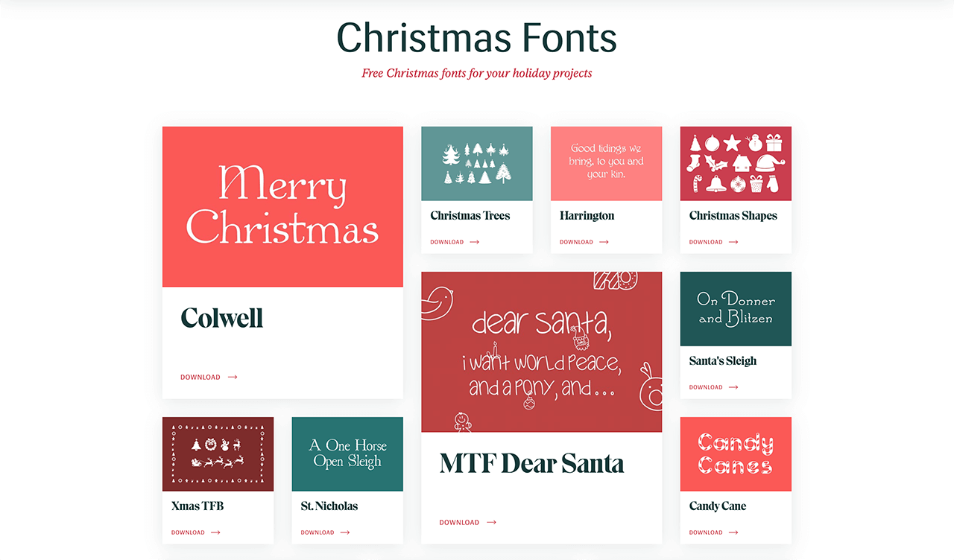Click the arrow icon under Colwell
Image resolution: width=954 pixels, height=560 pixels.
[x=233, y=378]
